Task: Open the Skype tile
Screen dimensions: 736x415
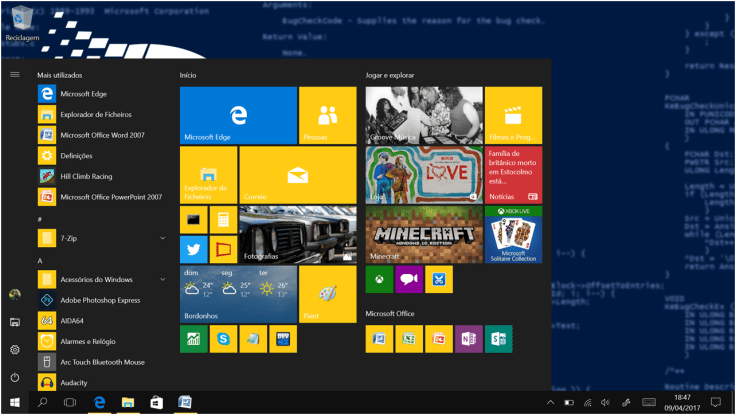Action: [223, 339]
